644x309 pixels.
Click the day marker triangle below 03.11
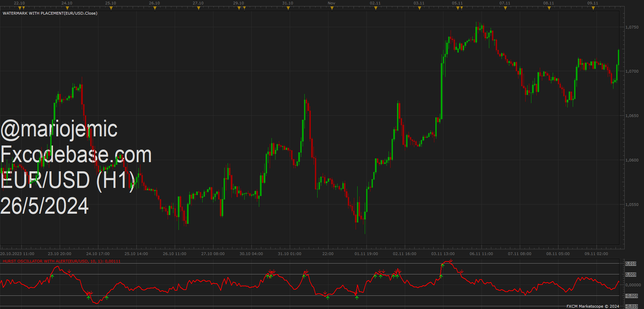419,8
